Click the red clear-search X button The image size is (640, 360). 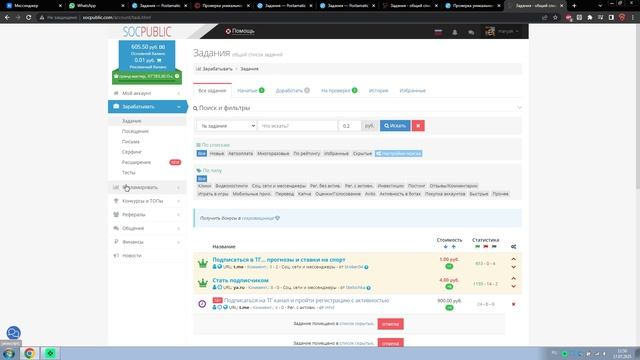coord(418,126)
